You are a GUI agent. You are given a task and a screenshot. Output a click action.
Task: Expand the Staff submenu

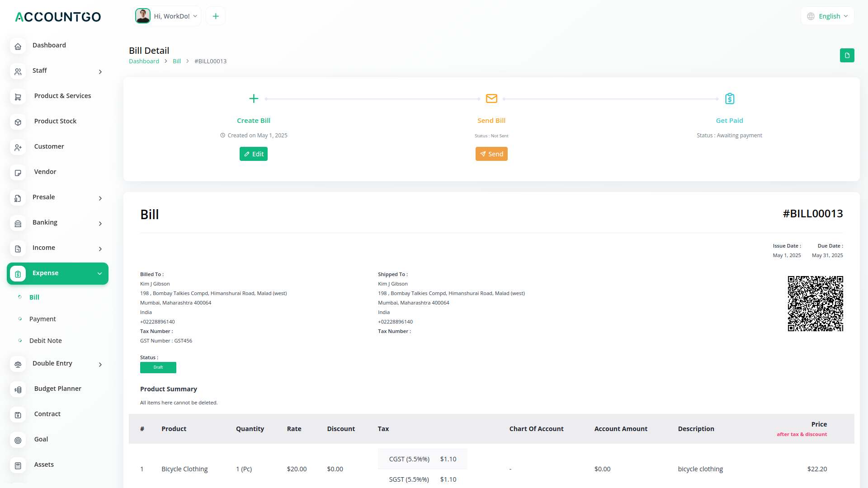tap(100, 71)
